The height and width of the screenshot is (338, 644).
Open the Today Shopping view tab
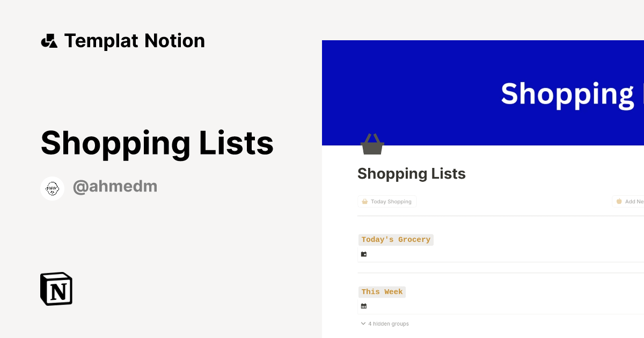point(387,201)
